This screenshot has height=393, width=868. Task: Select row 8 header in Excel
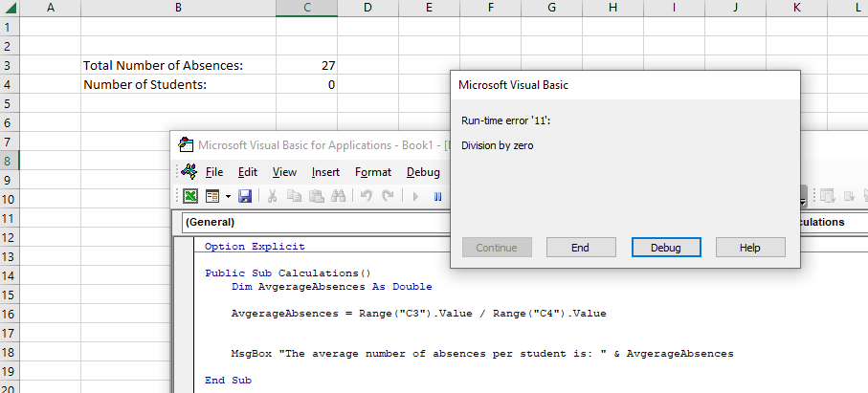8,161
